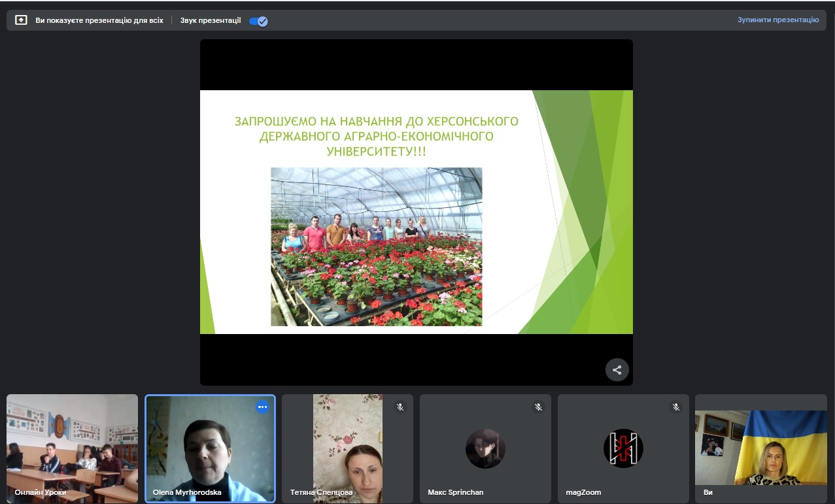The width and height of the screenshot is (835, 504).
Task: Open more options on Olena Myrhorodska tile
Action: [262, 407]
